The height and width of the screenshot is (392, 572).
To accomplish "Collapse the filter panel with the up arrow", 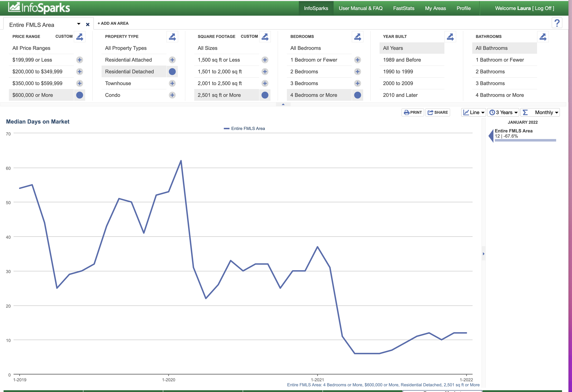I will pyautogui.click(x=283, y=104).
